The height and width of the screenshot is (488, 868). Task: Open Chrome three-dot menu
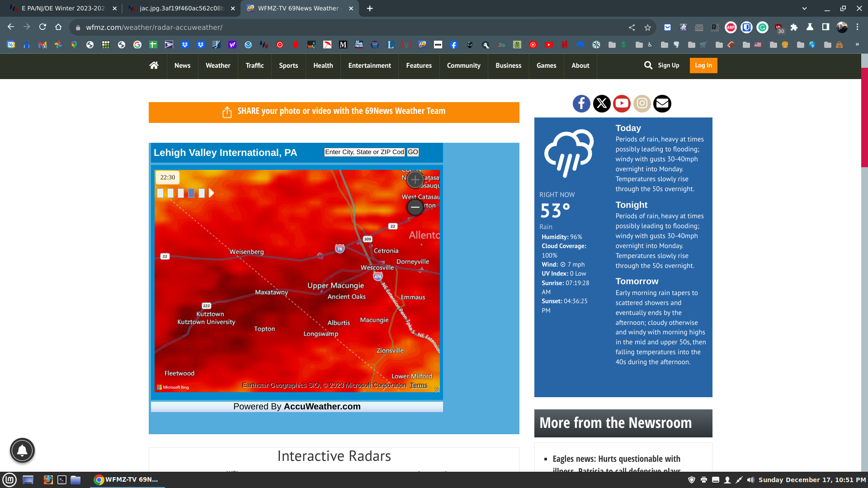(x=857, y=27)
